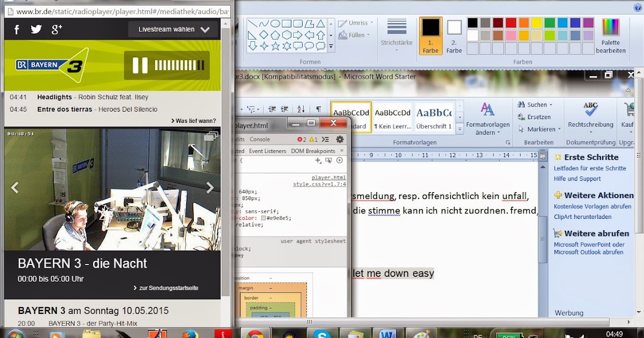Open Kostenlose Vorlagen abrufen link
The image size is (644, 338).
click(592, 207)
